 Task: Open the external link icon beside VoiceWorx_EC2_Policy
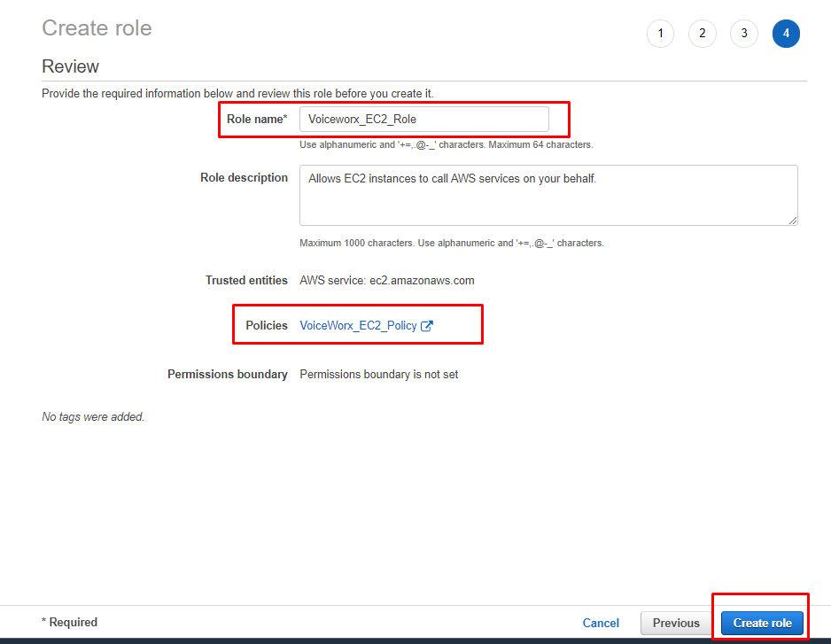click(427, 326)
